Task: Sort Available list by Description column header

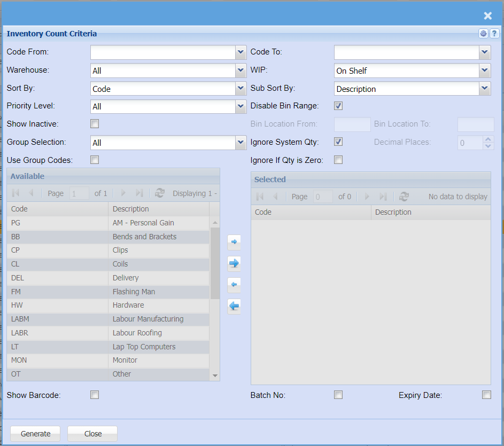Action: (x=158, y=209)
